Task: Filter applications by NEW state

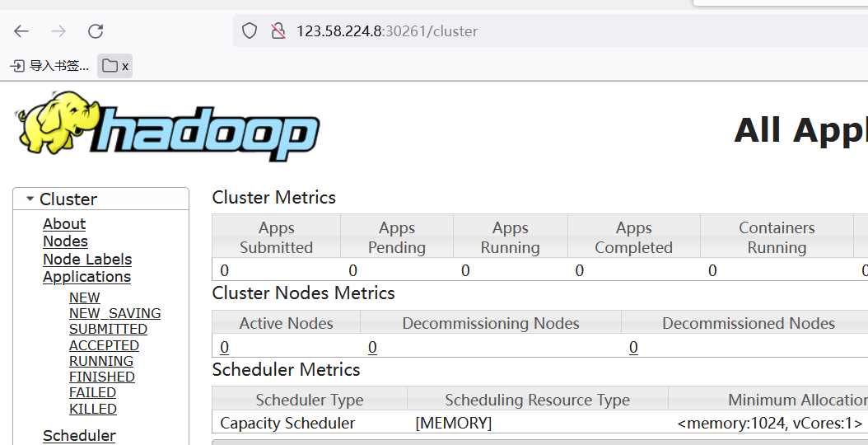Action: pyautogui.click(x=85, y=297)
